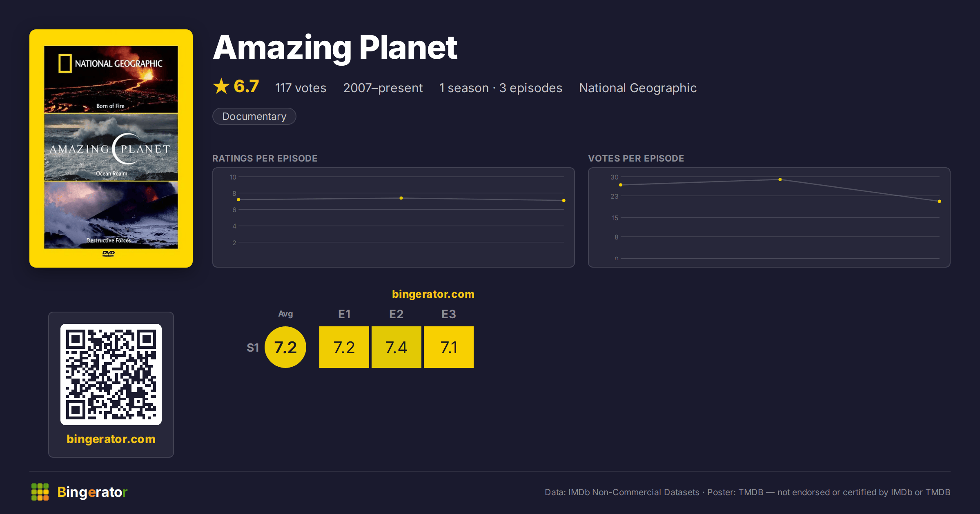Select episode E2 rating tile 7.4
The width and height of the screenshot is (980, 514).
(396, 347)
